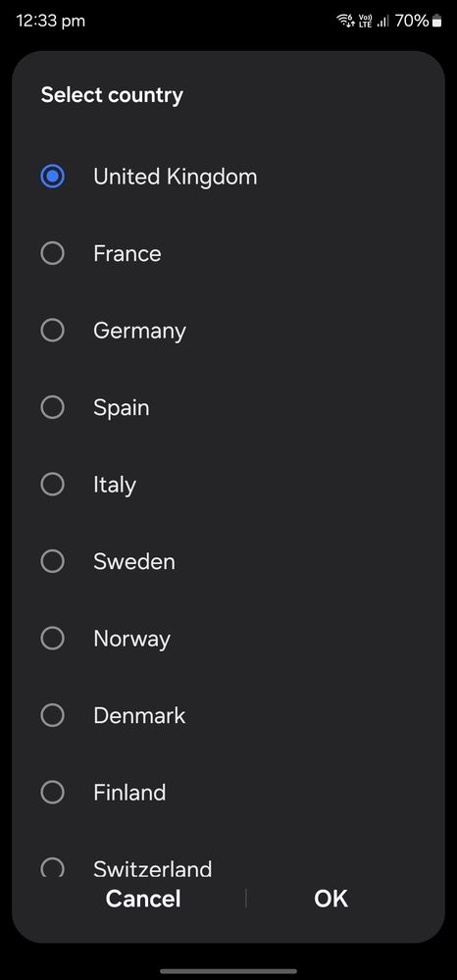Viewport: 457px width, 980px height.
Task: Tap the clock showing 12:33 pm
Action: tap(50, 21)
